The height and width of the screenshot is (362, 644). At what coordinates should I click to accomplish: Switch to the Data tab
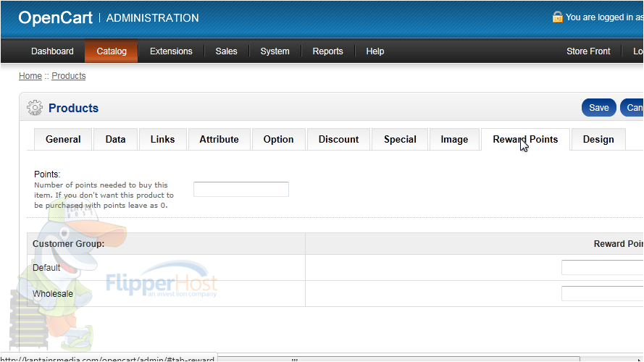(115, 139)
